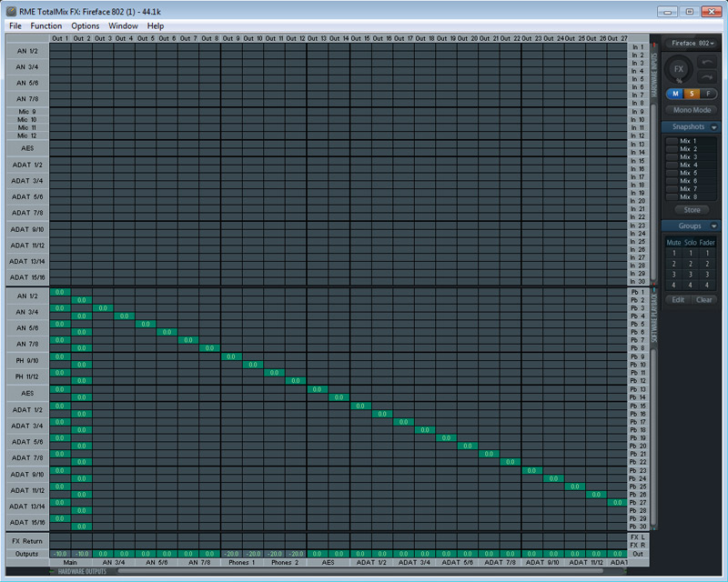Click the redo curved arrow icon

[707, 77]
